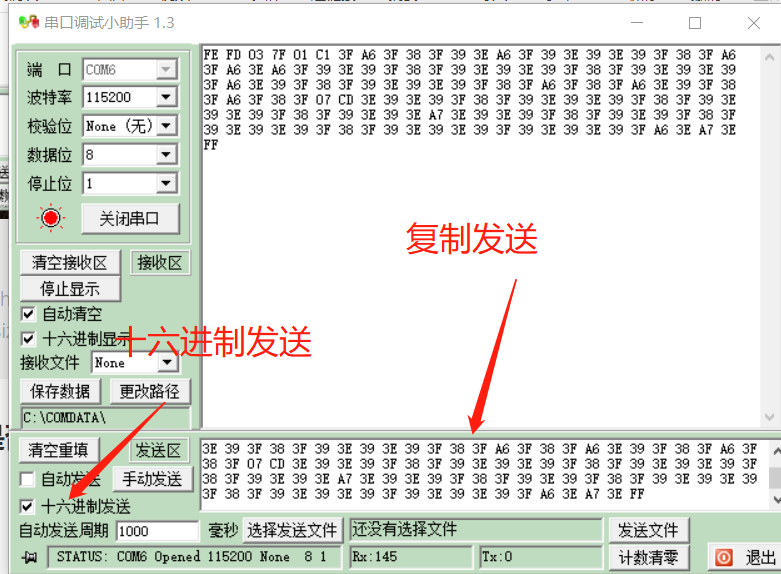781x574 pixels.
Task: Click the 发送文件 button
Action: tap(649, 530)
